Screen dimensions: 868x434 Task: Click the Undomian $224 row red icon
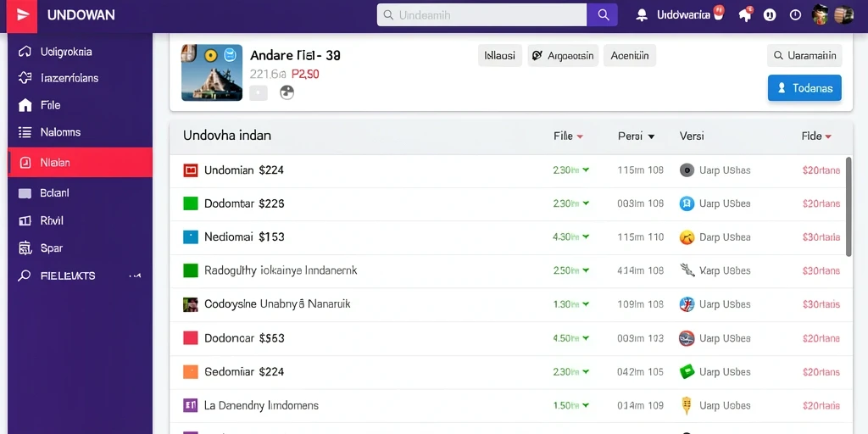[191, 170]
